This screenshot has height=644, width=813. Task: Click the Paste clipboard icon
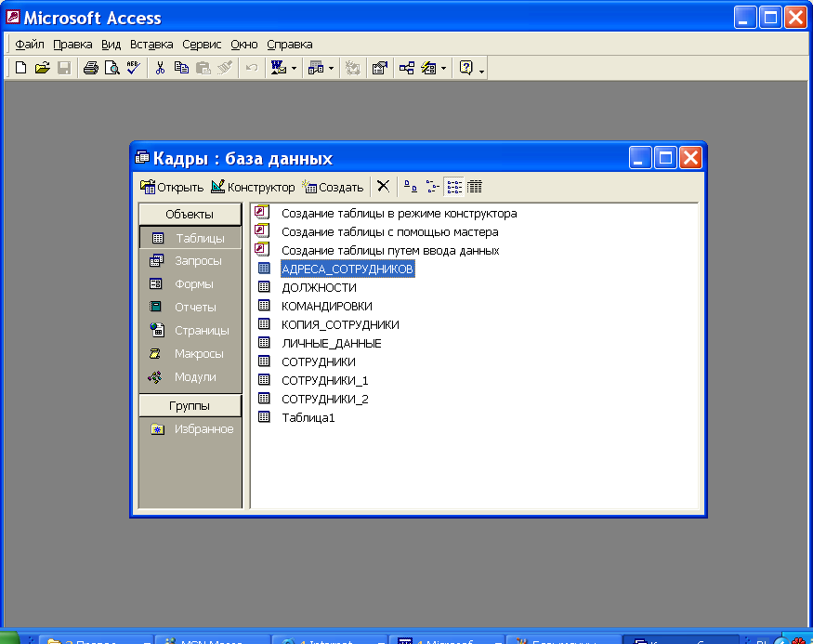[203, 68]
